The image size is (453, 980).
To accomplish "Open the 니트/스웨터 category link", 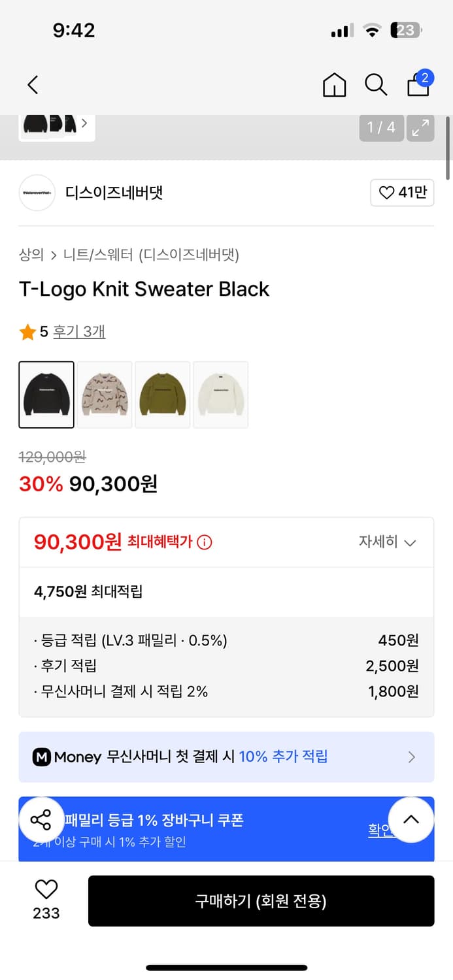I will tap(98, 255).
